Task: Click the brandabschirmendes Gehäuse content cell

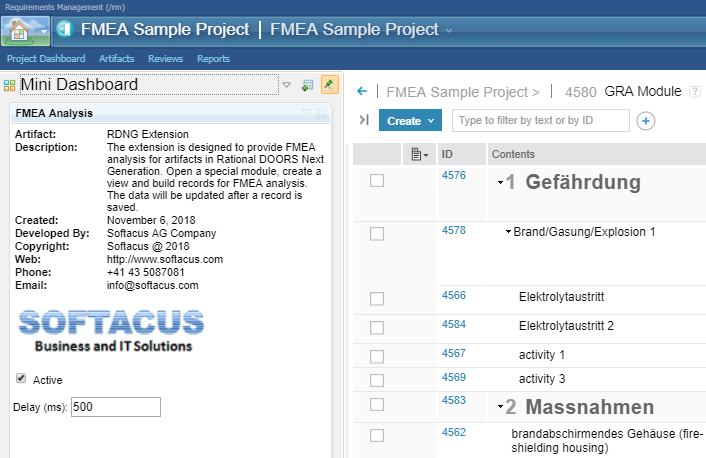Action: pyautogui.click(x=607, y=441)
